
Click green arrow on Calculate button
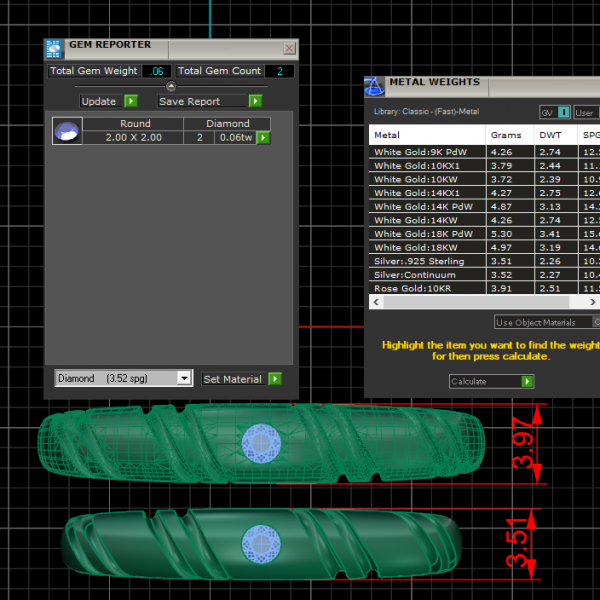pyautogui.click(x=527, y=381)
